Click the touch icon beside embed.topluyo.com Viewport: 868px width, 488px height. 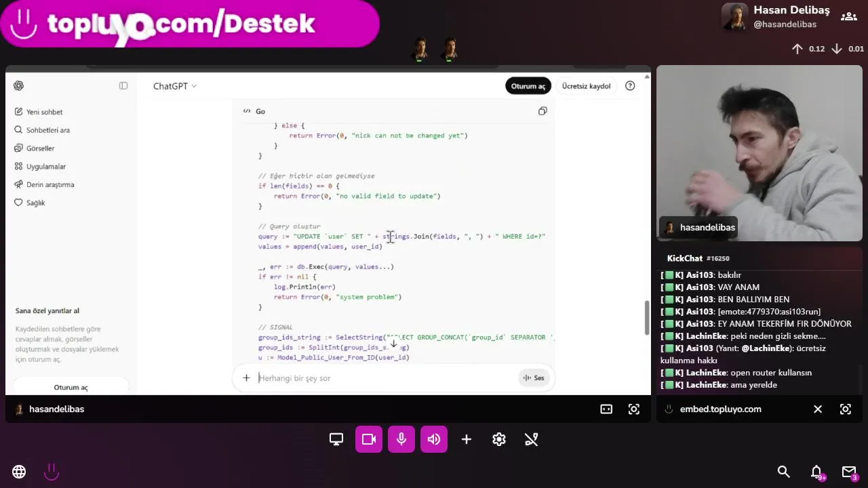coord(669,409)
